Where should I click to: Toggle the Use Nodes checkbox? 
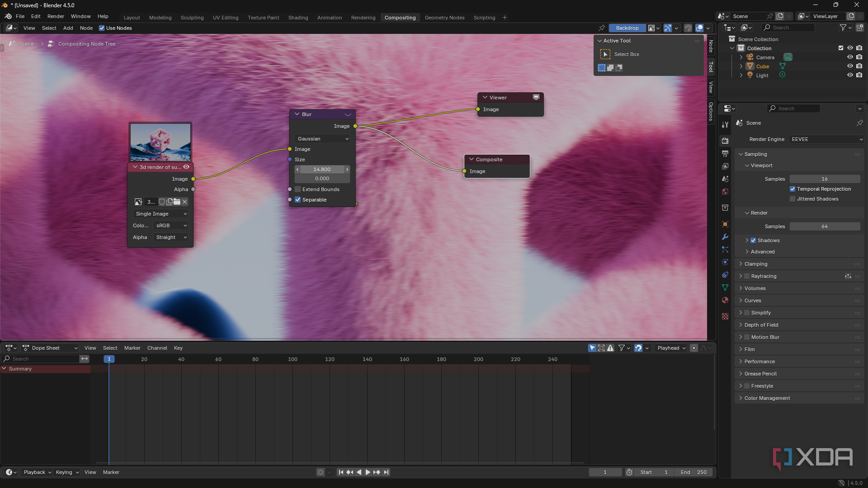[x=102, y=28]
